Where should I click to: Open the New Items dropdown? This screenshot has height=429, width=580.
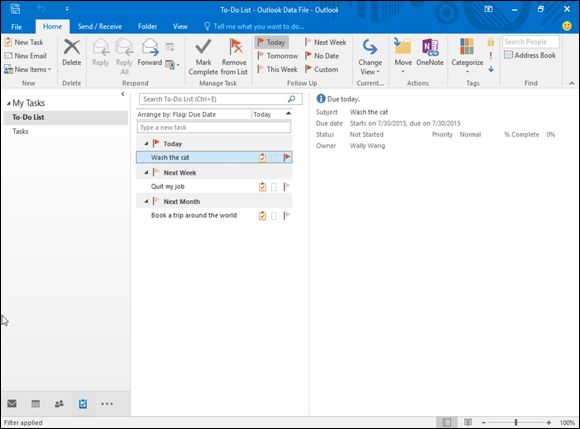tap(27, 69)
